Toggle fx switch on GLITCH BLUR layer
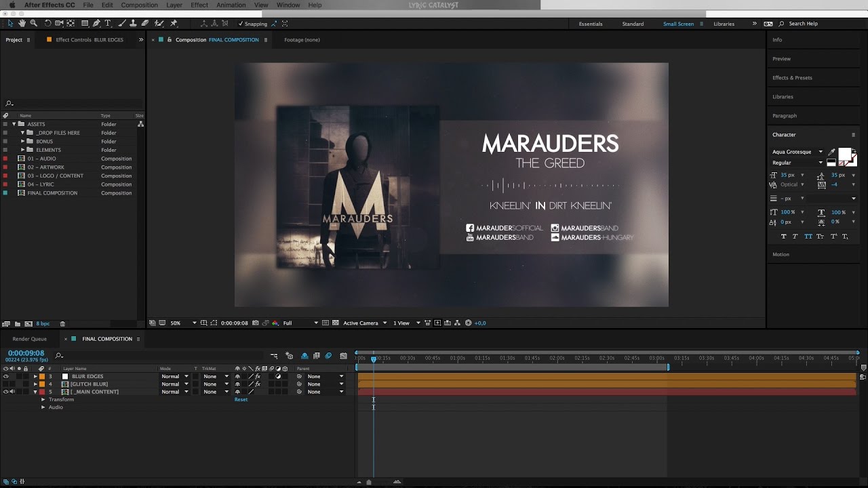Viewport: 868px width, 488px height. (x=258, y=384)
